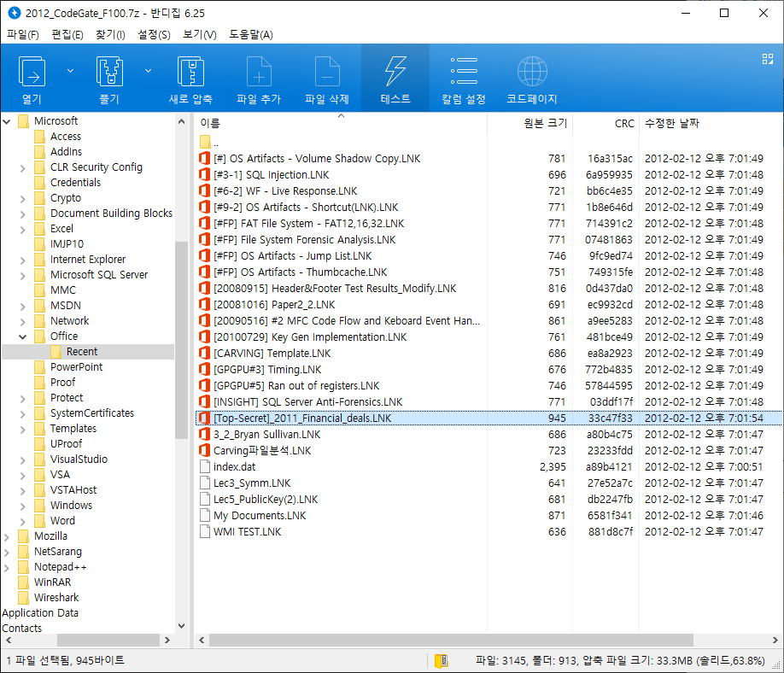Sort by 이름 column header
The width and height of the screenshot is (784, 673).
(x=341, y=123)
